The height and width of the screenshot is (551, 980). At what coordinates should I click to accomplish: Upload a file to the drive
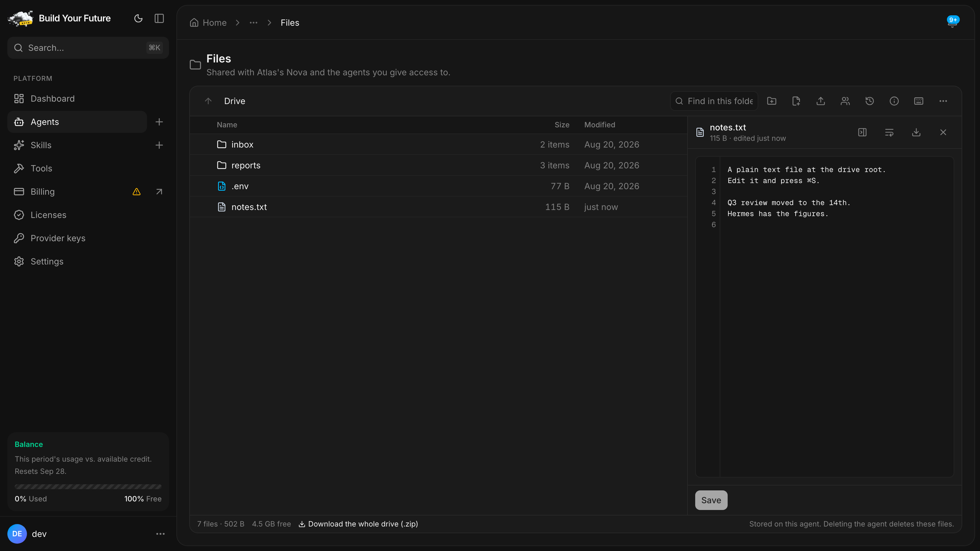821,101
